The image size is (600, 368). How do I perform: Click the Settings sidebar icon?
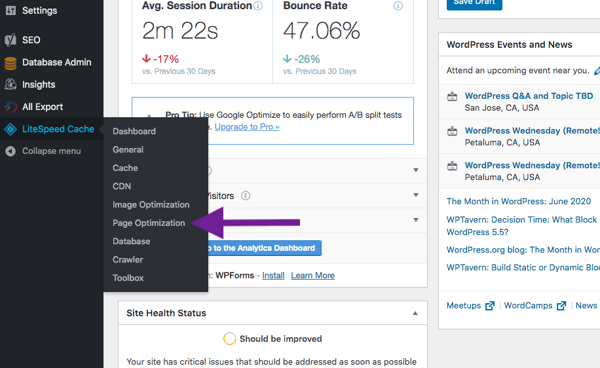11,10
